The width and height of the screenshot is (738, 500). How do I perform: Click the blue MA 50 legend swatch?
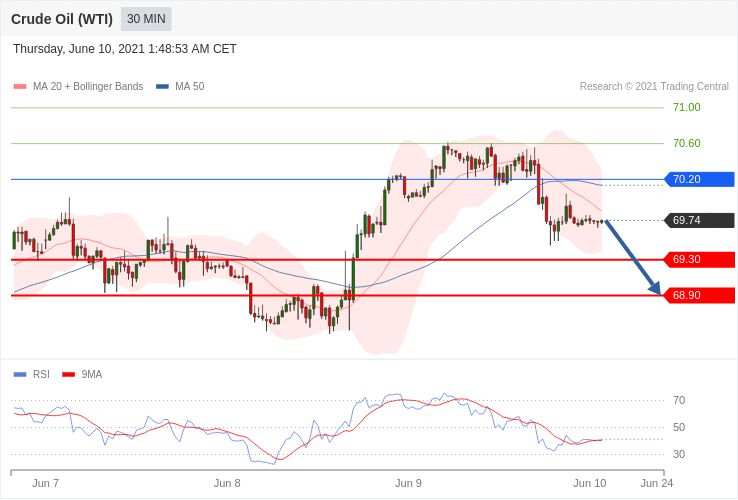162,87
